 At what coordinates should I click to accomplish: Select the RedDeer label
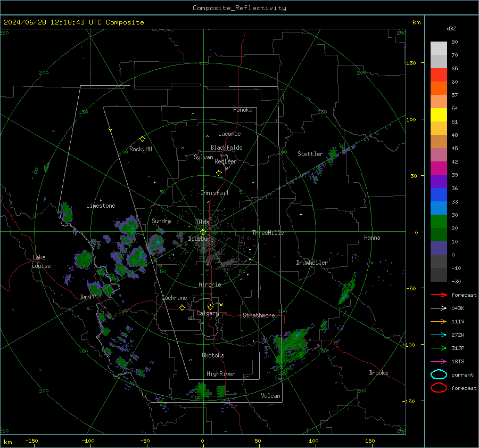[226, 161]
